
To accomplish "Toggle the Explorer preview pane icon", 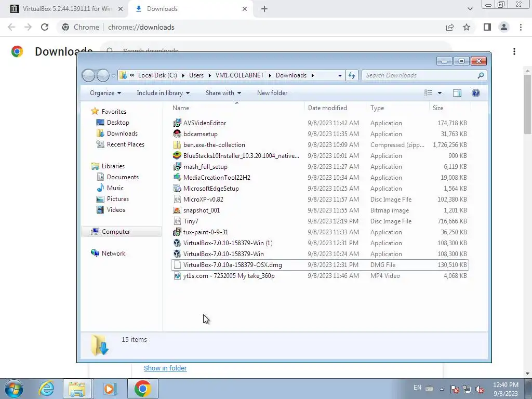I will coord(457,93).
